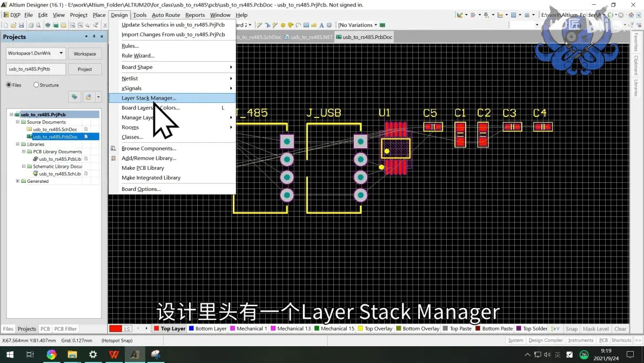The image size is (644, 363).
Task: Open the Board Shape submenu
Action: tap(172, 67)
